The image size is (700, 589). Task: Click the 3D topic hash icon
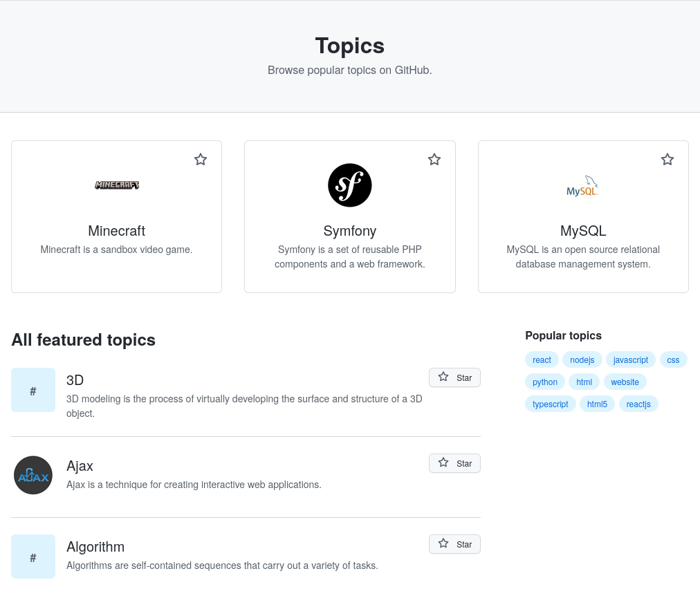click(x=33, y=390)
